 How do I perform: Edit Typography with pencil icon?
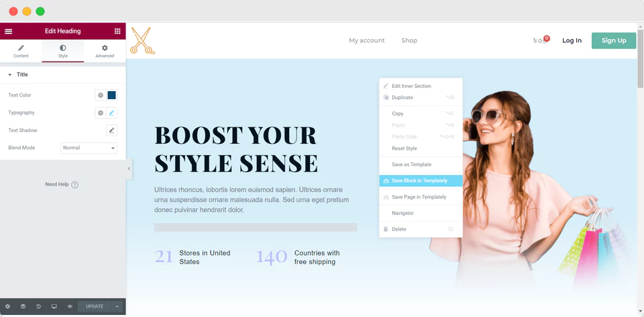[x=112, y=113]
